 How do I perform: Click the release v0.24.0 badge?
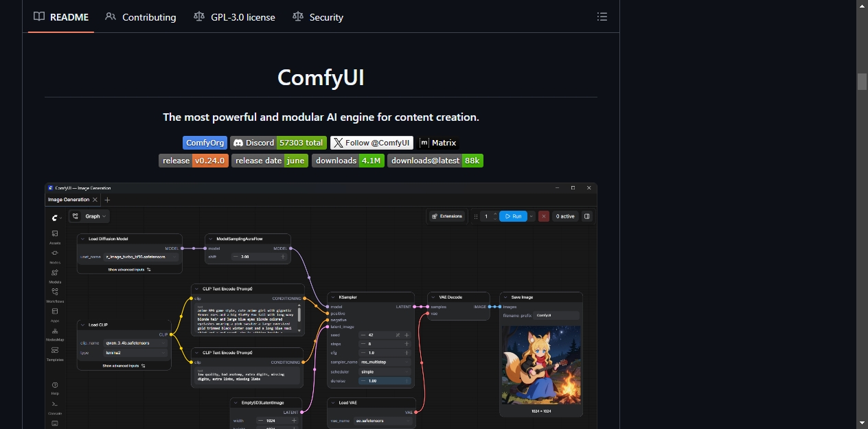[x=194, y=161]
